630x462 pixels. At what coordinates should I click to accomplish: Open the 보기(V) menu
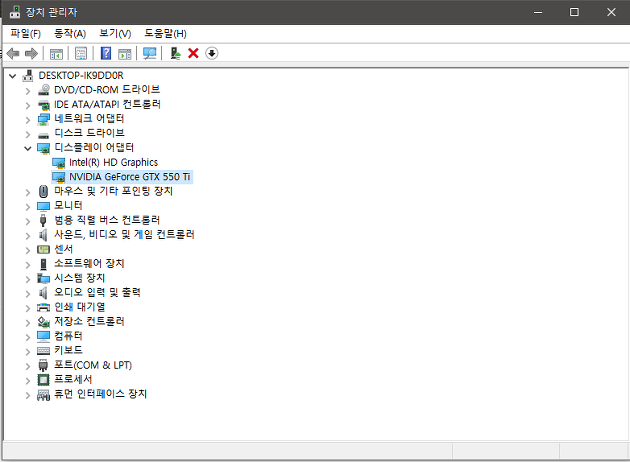(x=115, y=33)
